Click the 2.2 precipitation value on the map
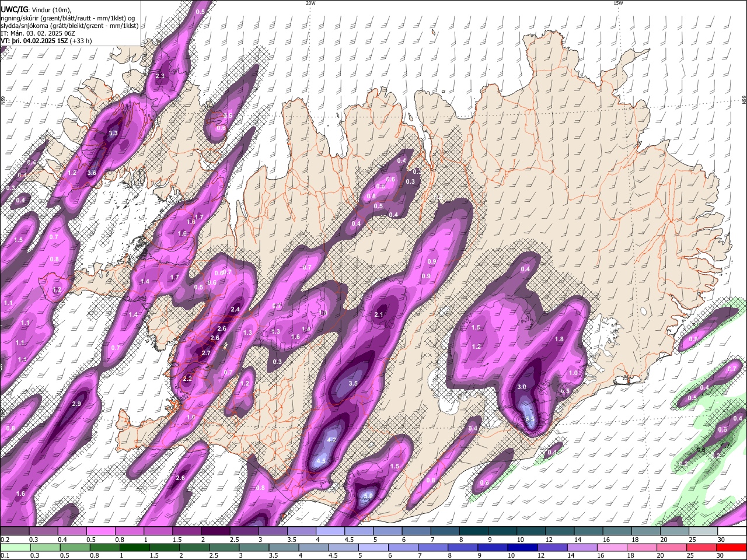The height and width of the screenshot is (560, 747). [x=187, y=379]
